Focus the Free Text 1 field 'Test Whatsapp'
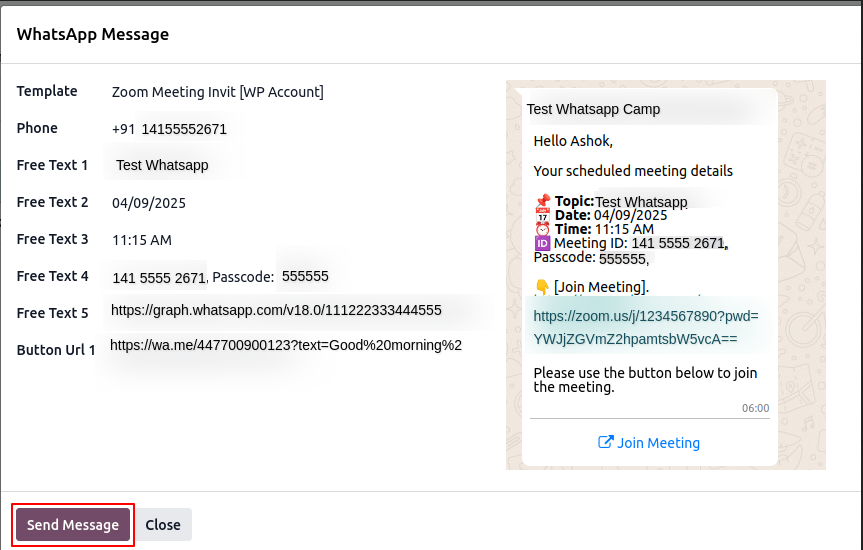This screenshot has height=550, width=863. (x=162, y=165)
